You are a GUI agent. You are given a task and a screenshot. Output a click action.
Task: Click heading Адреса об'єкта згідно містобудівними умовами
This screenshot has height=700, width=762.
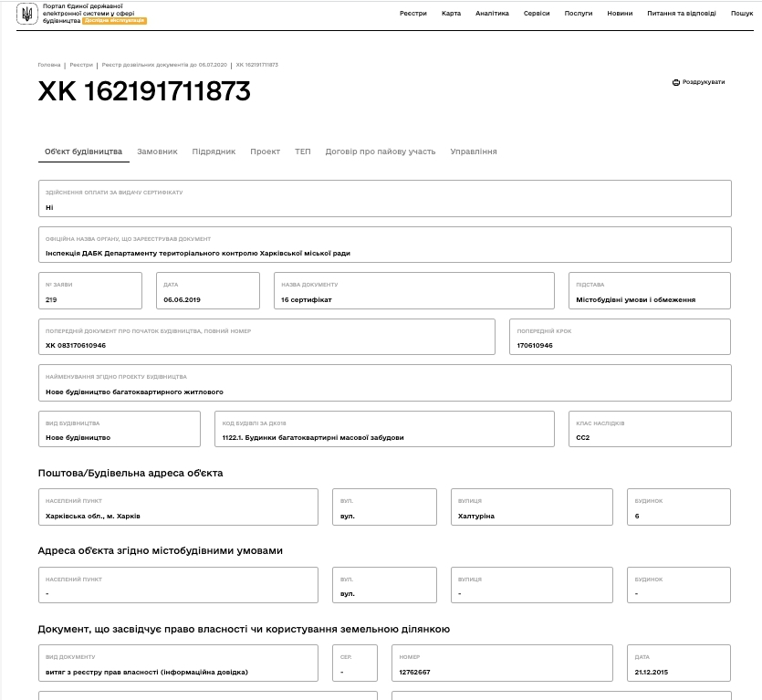tap(161, 550)
